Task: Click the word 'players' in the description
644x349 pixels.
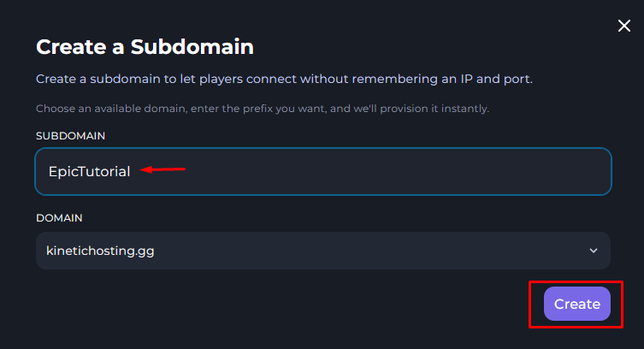Action: pos(250,79)
